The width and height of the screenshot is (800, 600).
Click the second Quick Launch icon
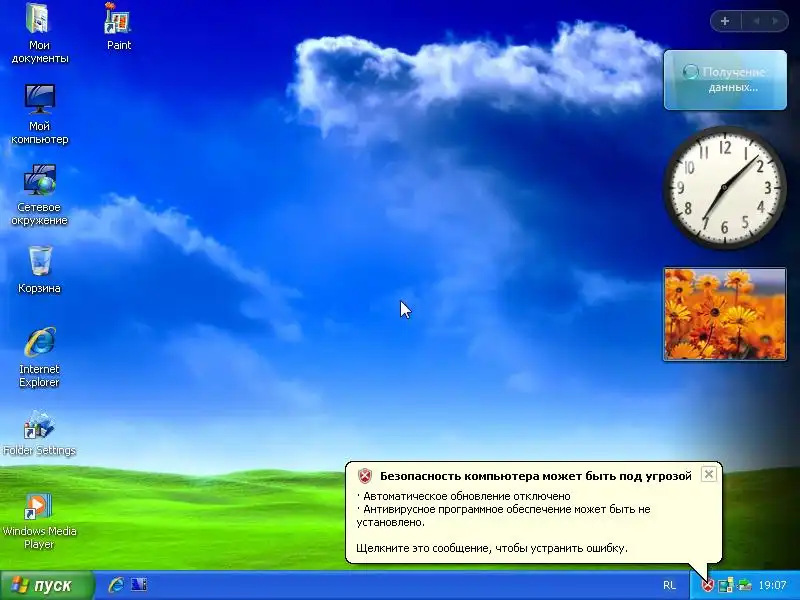pos(139,585)
